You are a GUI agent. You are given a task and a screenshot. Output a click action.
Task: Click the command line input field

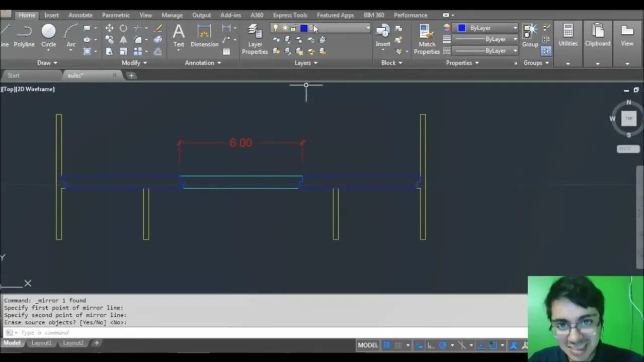coord(272,333)
